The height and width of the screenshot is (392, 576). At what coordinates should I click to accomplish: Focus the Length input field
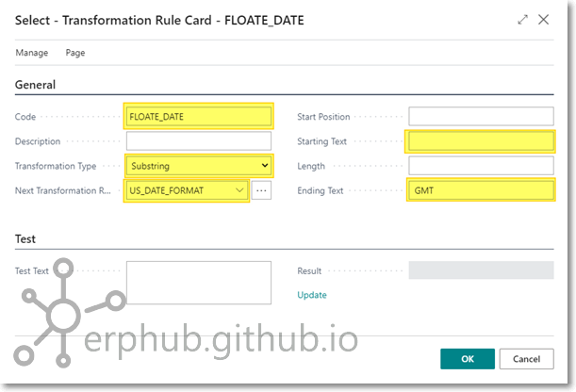click(x=481, y=166)
